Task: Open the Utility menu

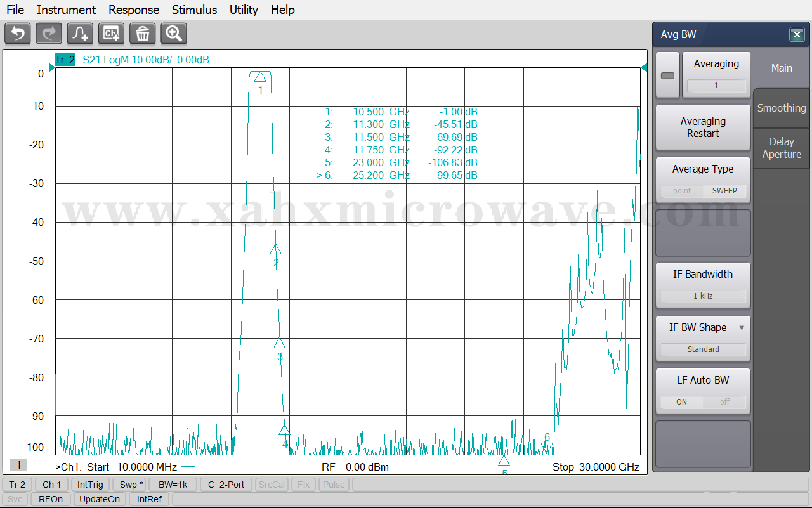Action: (244, 10)
